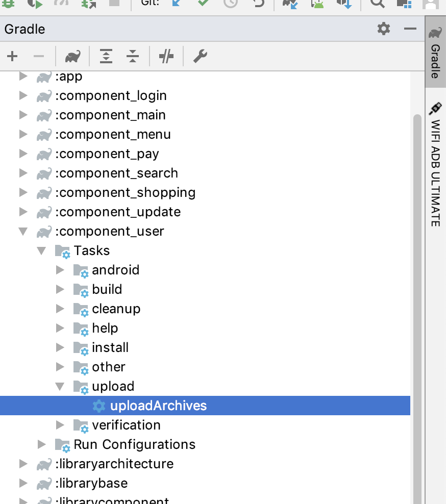Viewport: 446px width, 504px height.
Task: Collapse the :component_user module
Action: (23, 231)
